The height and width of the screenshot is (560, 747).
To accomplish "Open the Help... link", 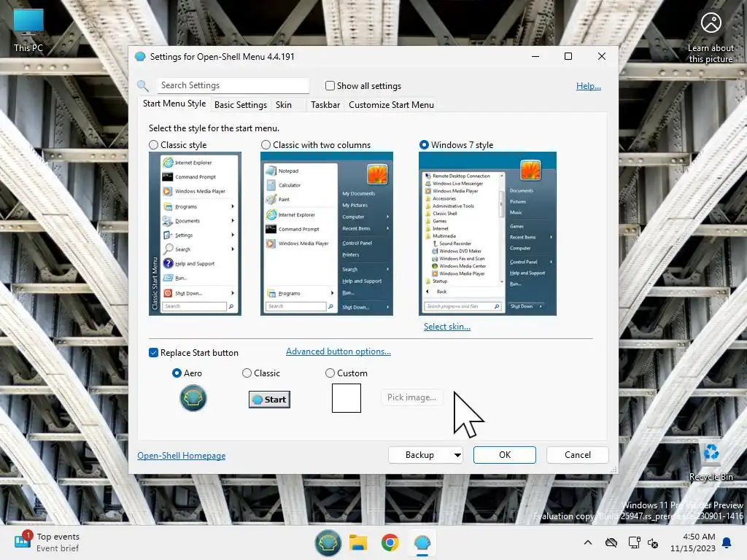I will [x=589, y=86].
